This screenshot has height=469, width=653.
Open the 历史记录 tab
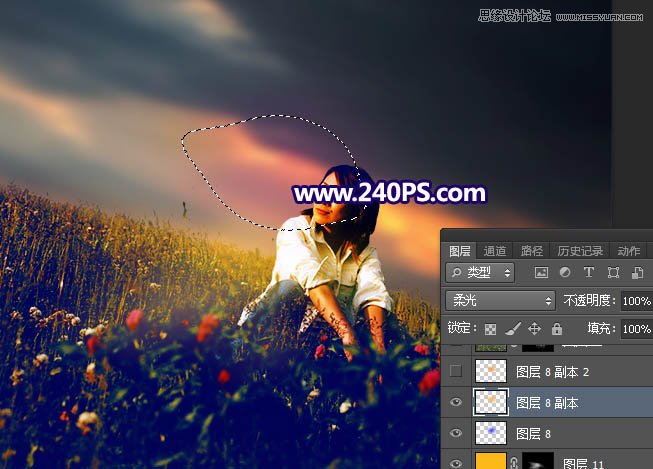(x=578, y=251)
